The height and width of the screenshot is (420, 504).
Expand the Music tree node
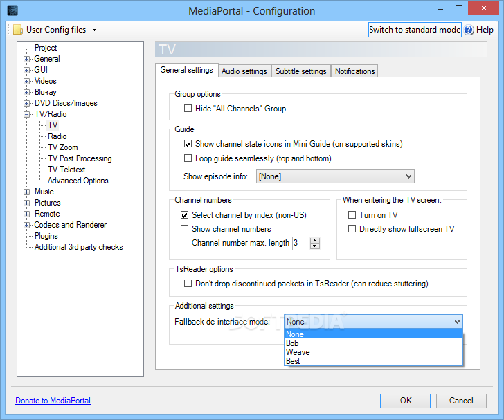click(x=27, y=192)
